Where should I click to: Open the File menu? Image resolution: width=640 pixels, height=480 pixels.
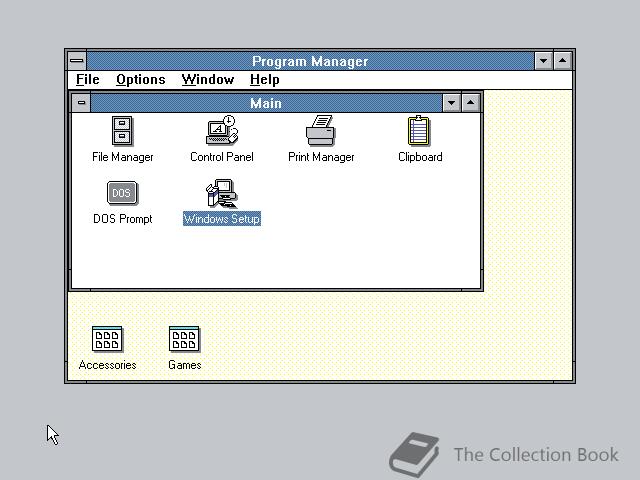coord(88,79)
